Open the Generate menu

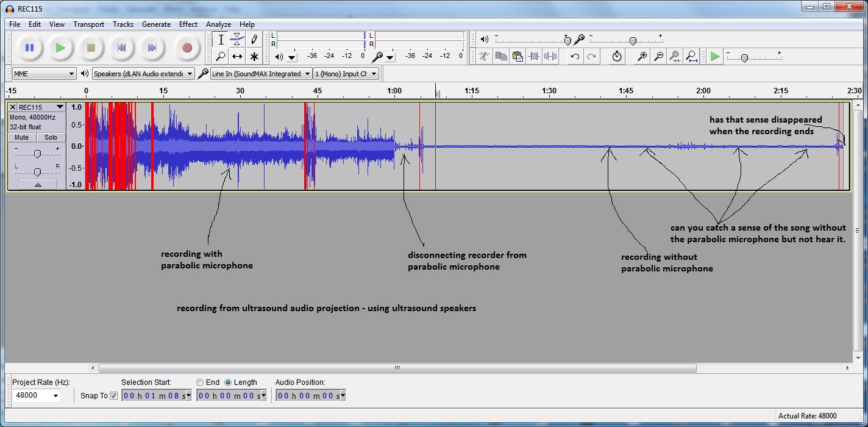click(156, 24)
